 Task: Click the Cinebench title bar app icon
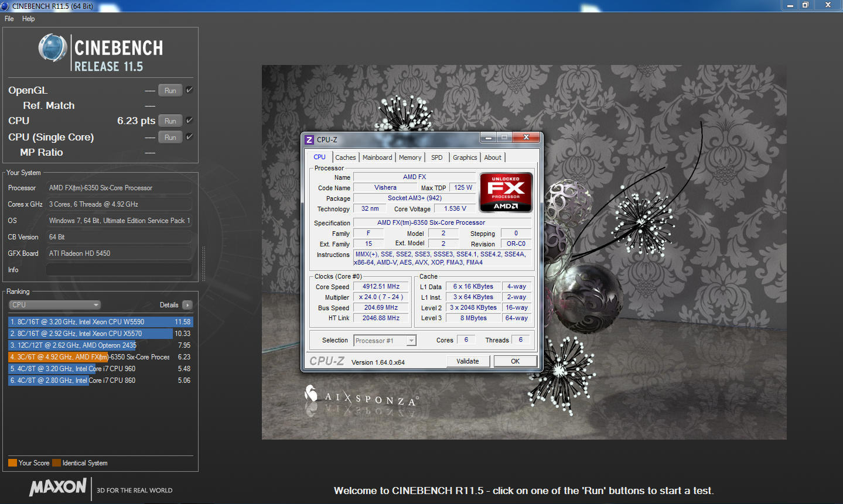tap(5, 6)
